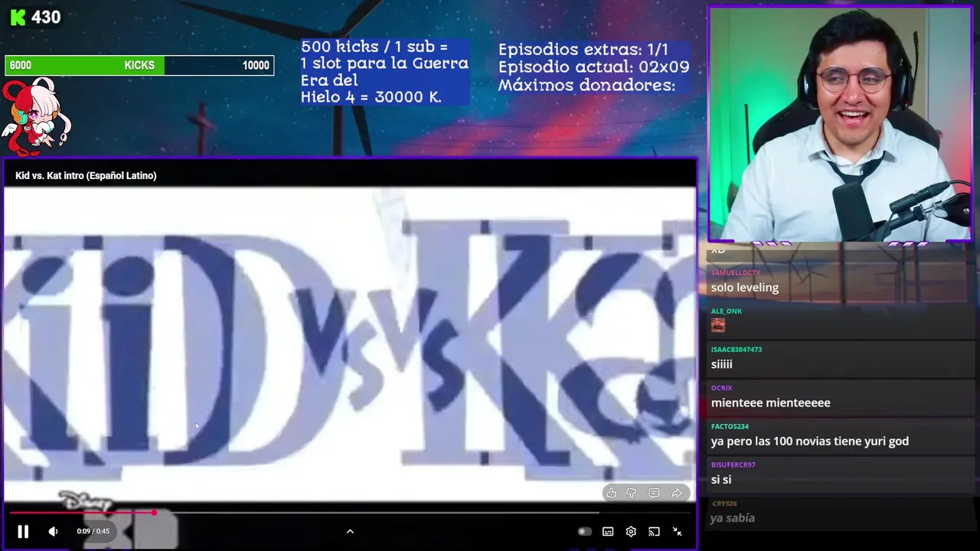Click chat username OCRIX
980x551 pixels.
pyautogui.click(x=722, y=387)
